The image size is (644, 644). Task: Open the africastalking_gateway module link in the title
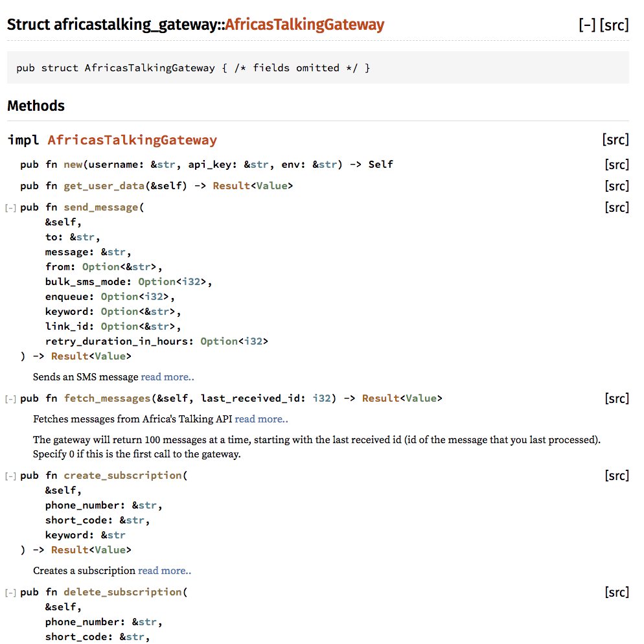click(135, 25)
